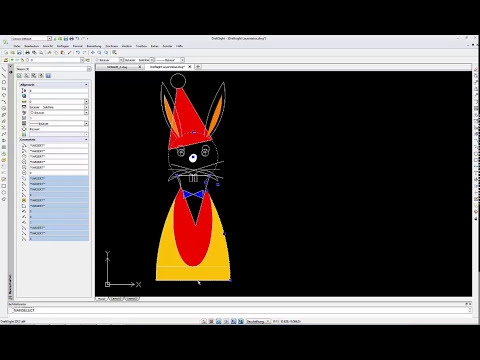
Task: Toggle Polar guides in the status bar
Action: tap(226, 321)
